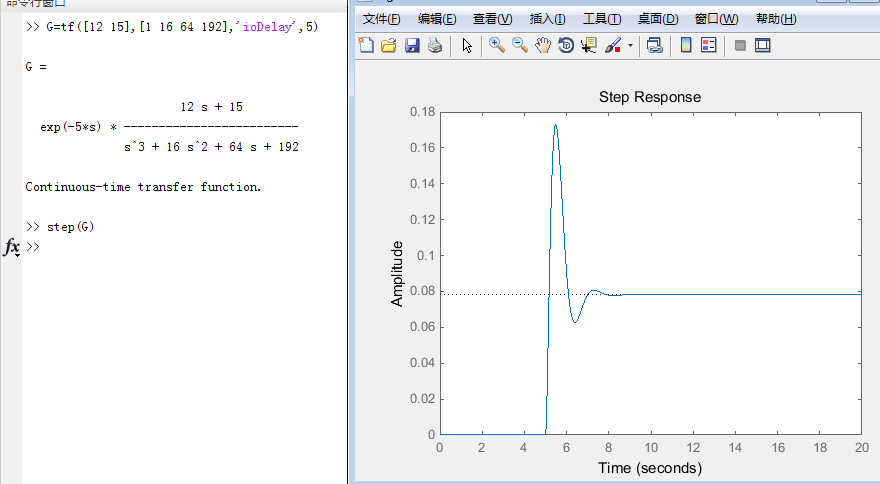Click denominator 's^3 + 16 s^2 + 64 s + 192'
This screenshot has width=880, height=484.
212,147
